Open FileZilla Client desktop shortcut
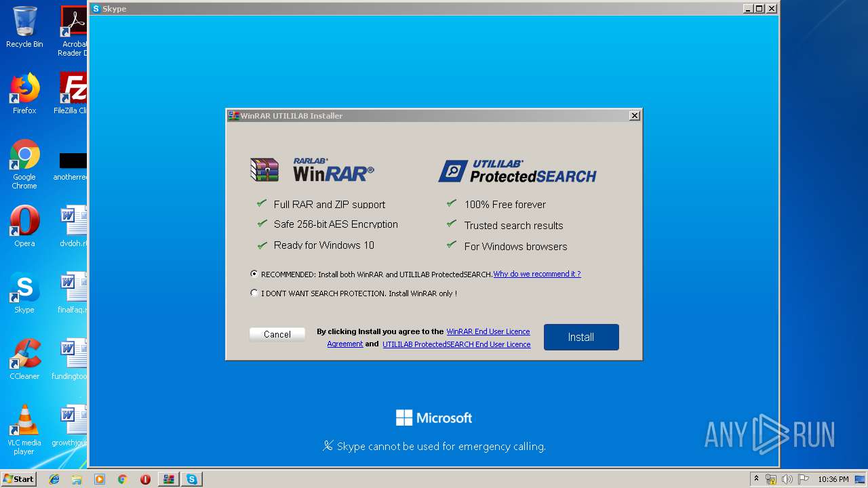The image size is (868, 488). coord(71,94)
